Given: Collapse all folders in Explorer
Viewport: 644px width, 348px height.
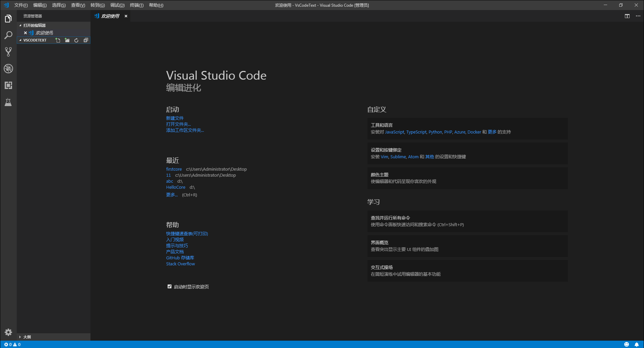Looking at the screenshot, I should (86, 40).
